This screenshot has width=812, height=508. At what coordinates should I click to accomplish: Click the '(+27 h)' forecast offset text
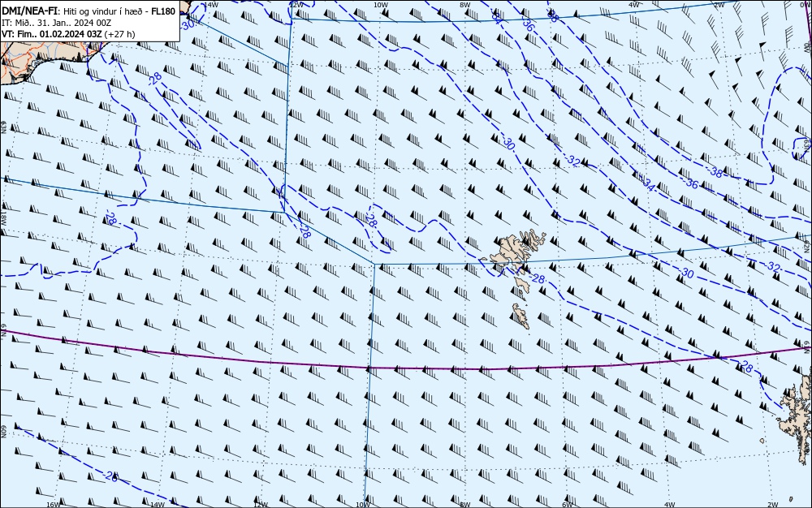119,34
